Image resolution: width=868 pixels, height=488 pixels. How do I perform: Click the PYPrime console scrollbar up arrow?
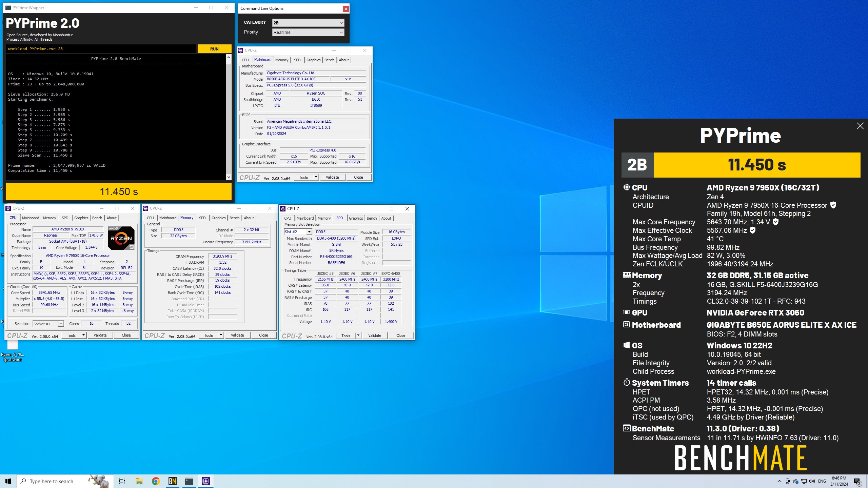click(x=229, y=58)
